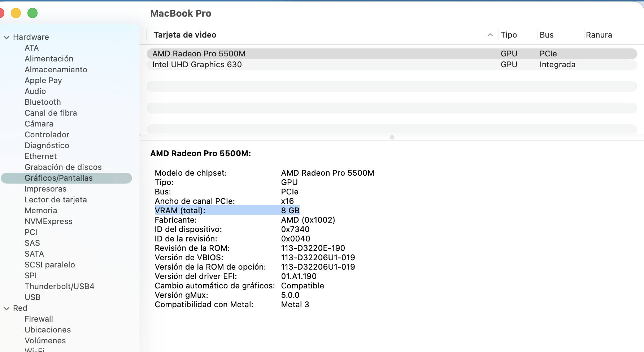The image size is (644, 352).
Task: Select NVMExpress in the sidebar
Action: pos(49,221)
